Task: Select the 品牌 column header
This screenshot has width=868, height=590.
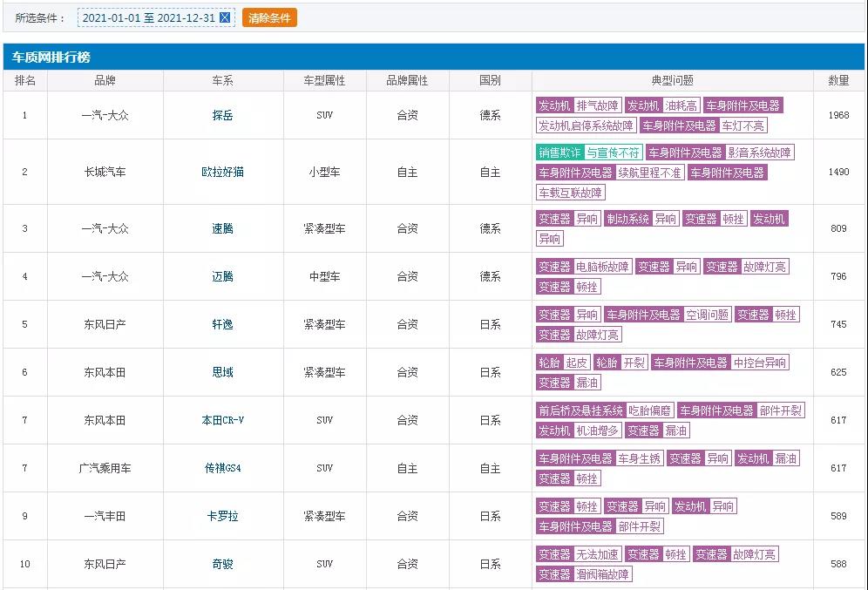Action: tap(105, 80)
